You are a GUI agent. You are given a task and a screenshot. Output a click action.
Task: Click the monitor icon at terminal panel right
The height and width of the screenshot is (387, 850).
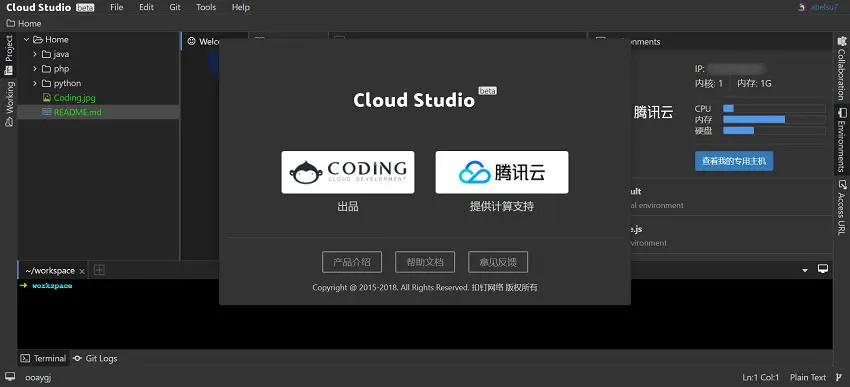823,269
